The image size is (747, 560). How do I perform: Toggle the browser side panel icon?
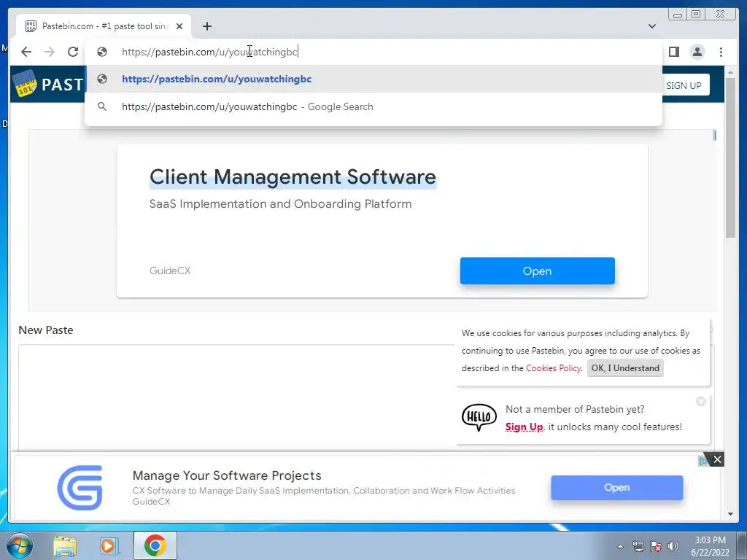673,52
